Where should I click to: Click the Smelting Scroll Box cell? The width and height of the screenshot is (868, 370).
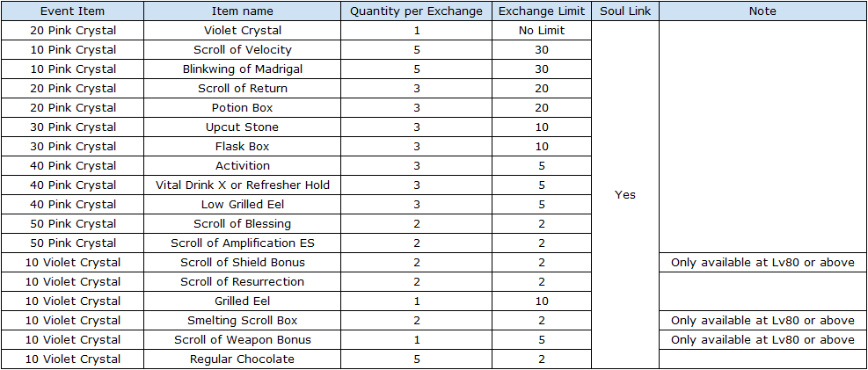[x=243, y=321]
